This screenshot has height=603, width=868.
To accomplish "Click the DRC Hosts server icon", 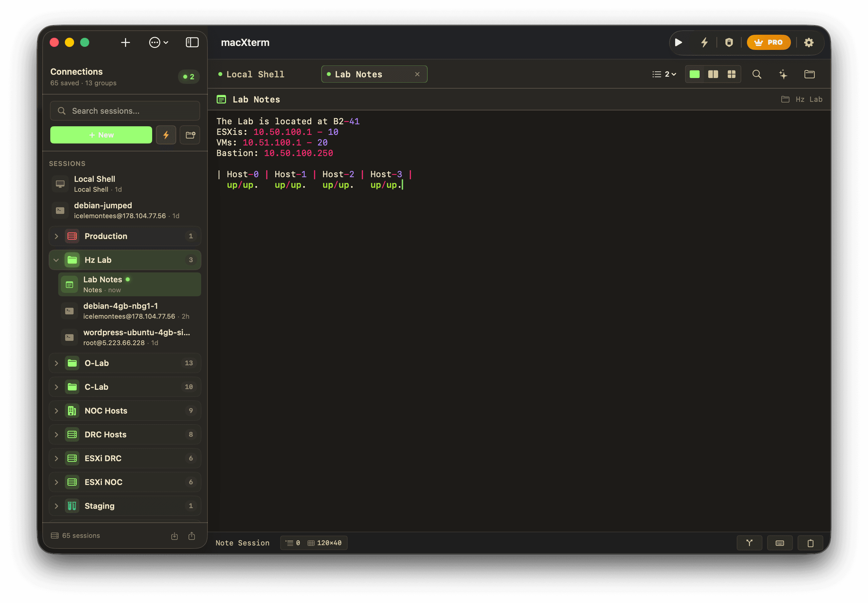I will (x=72, y=434).
